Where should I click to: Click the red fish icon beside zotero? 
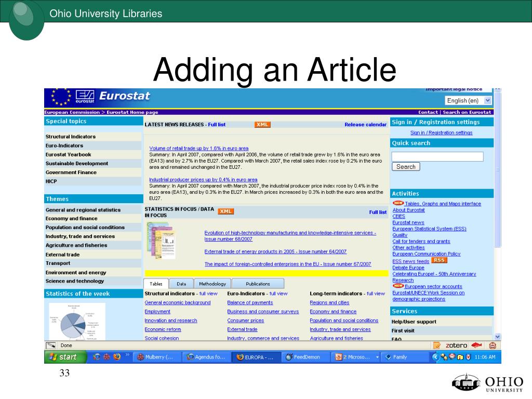point(477,345)
